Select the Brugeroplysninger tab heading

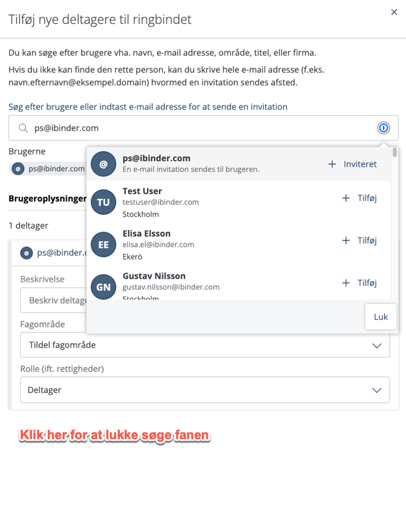pyautogui.click(x=48, y=199)
